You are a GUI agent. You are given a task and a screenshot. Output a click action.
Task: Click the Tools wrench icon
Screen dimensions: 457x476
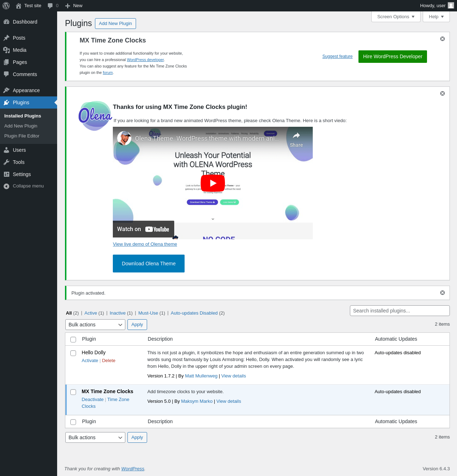click(6, 162)
